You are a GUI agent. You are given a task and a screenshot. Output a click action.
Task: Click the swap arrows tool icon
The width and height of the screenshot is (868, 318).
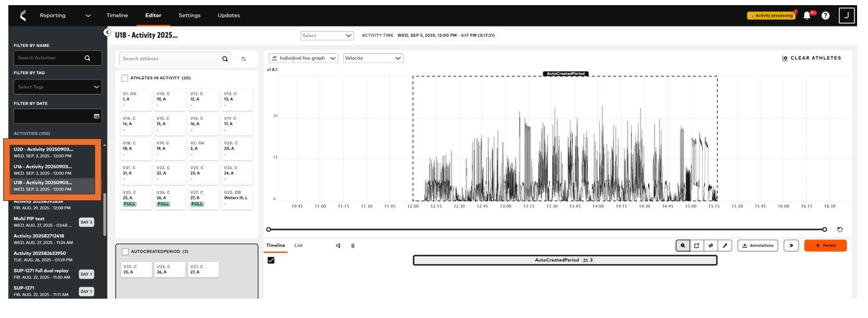(x=710, y=245)
